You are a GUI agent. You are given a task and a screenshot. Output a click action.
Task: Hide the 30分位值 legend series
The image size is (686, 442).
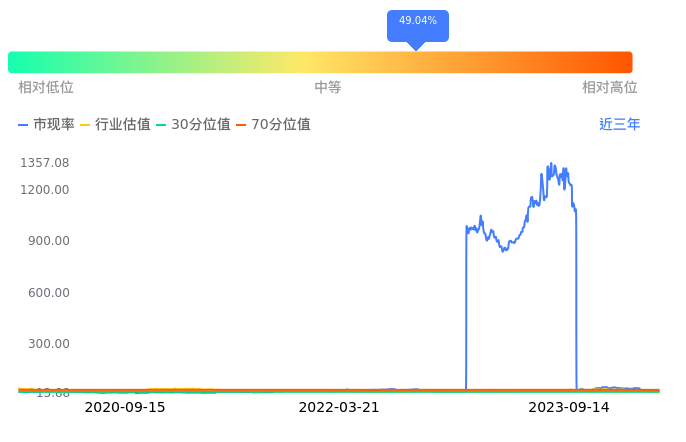[193, 125]
